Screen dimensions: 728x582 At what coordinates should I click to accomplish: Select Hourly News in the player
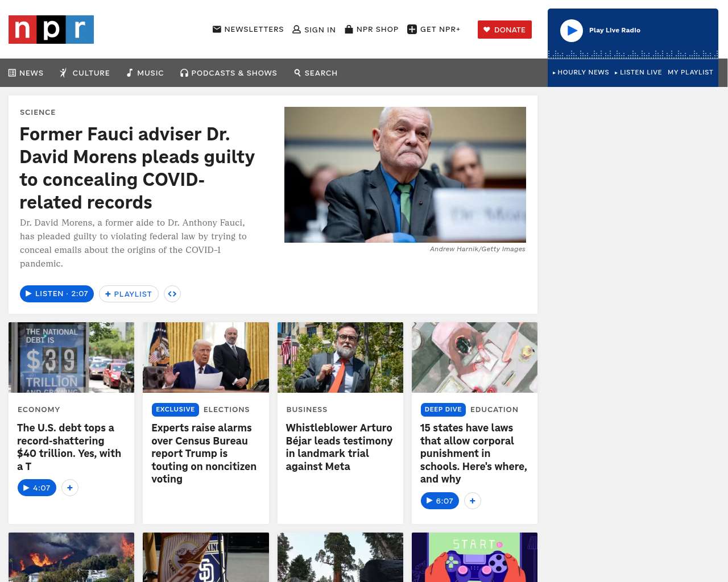coord(581,72)
